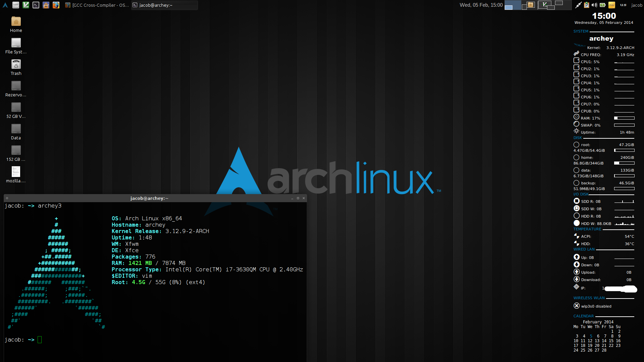
Task: Click the 'February 2014' calendar heading
Action: point(598,322)
